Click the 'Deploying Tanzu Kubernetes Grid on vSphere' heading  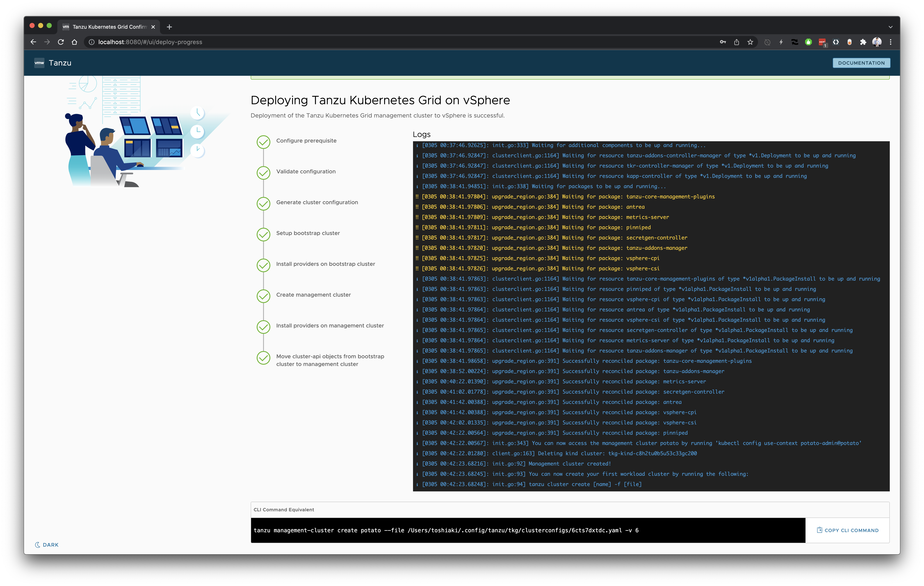pyautogui.click(x=380, y=100)
